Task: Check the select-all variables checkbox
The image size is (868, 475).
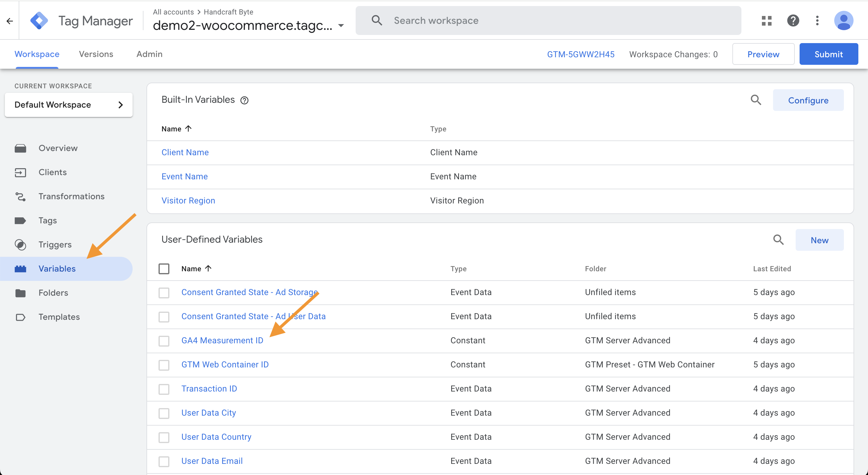Action: (x=164, y=269)
